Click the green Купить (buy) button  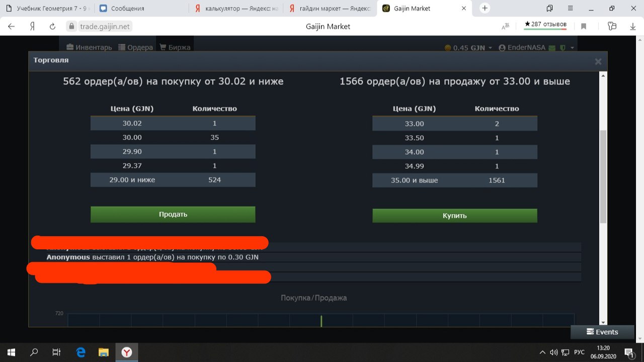pos(455,215)
